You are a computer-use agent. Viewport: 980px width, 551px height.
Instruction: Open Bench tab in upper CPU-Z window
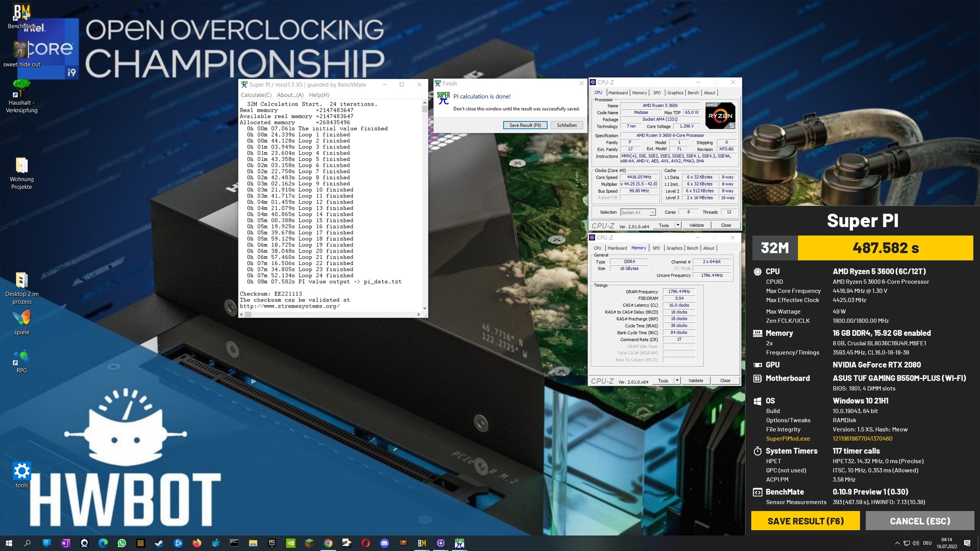693,93
